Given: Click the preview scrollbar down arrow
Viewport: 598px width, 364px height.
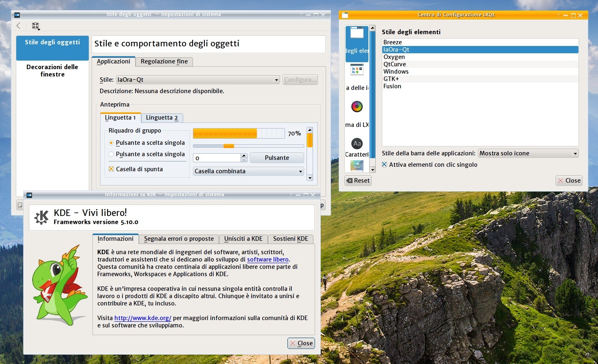Looking at the screenshot, I should 310,178.
